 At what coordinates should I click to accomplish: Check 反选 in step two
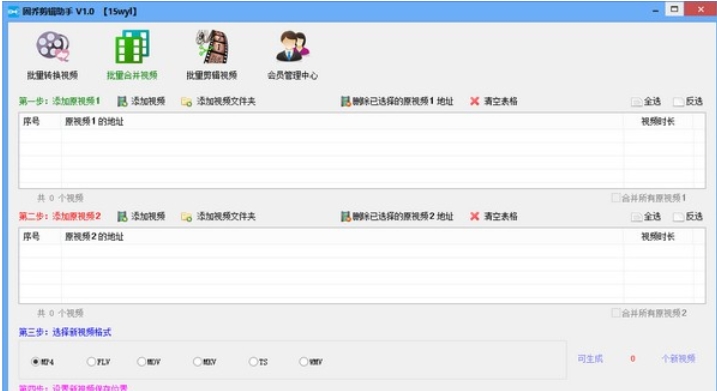click(678, 217)
